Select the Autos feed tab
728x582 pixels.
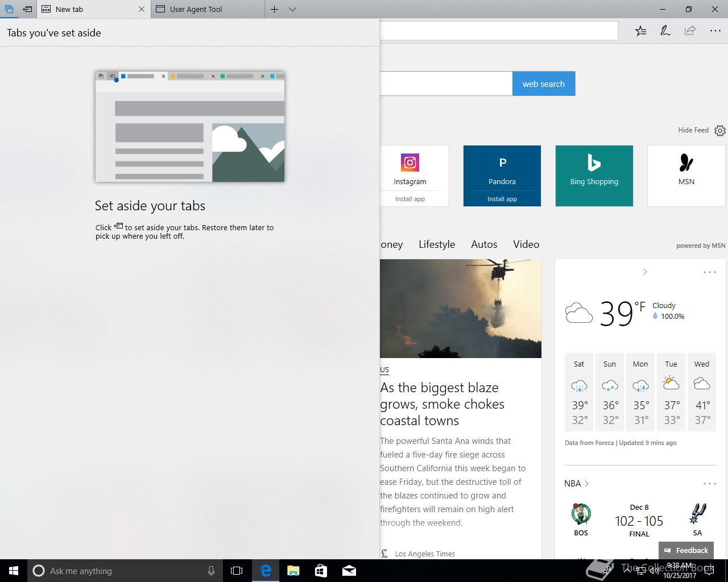pyautogui.click(x=484, y=244)
